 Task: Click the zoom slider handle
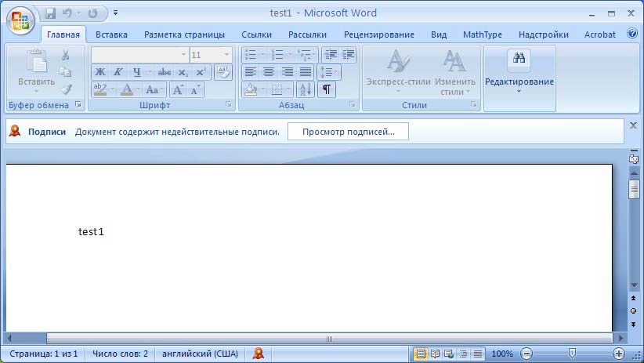click(572, 353)
